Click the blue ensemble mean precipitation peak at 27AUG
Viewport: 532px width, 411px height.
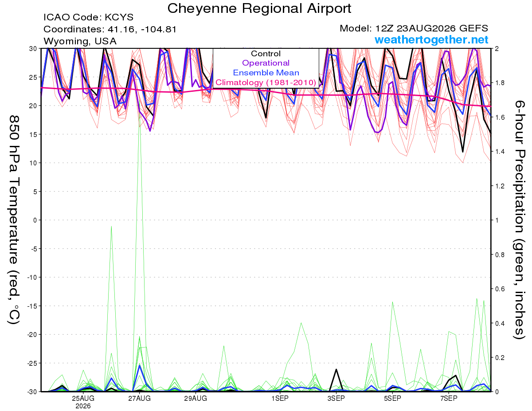(140, 365)
